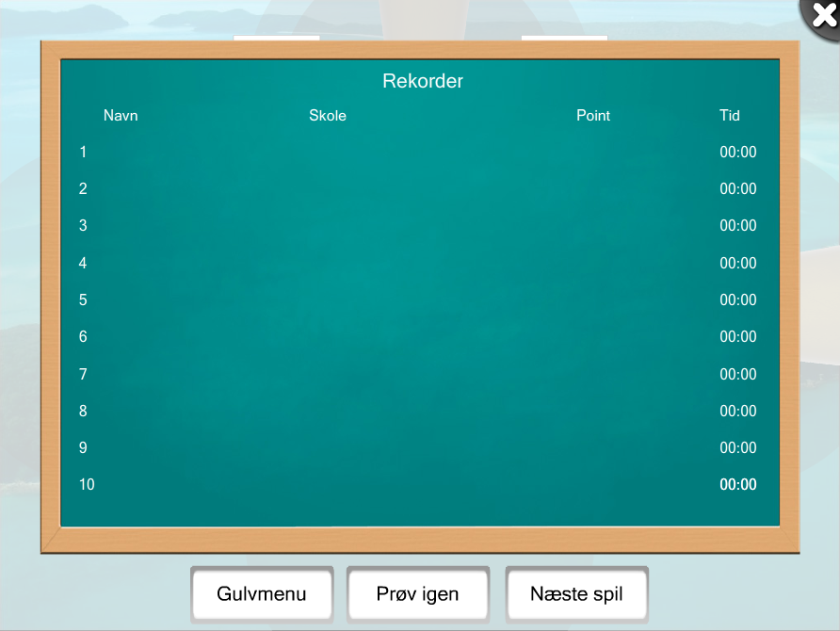Click the 00:00 time in row 8
This screenshot has height=631, width=840.
pos(737,412)
